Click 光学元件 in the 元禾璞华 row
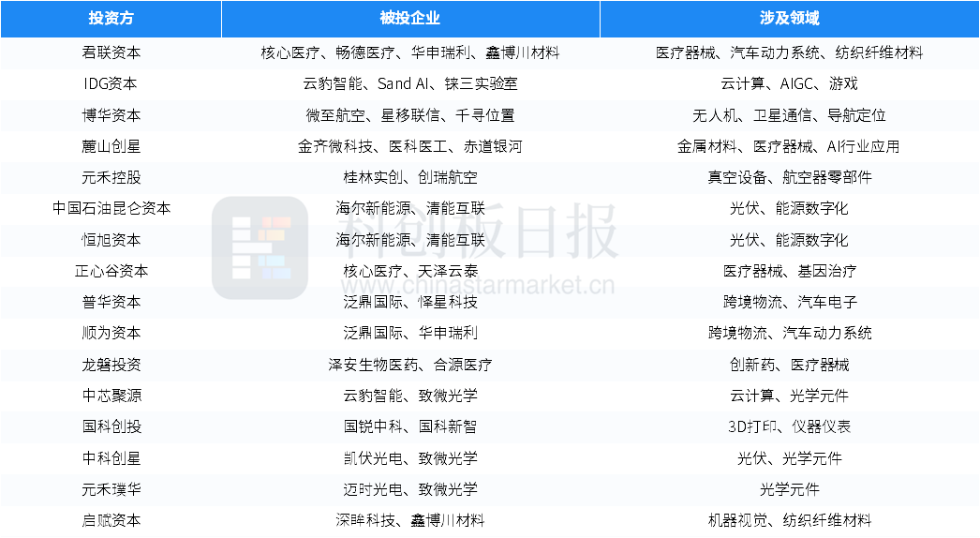980x538 pixels. tap(790, 489)
